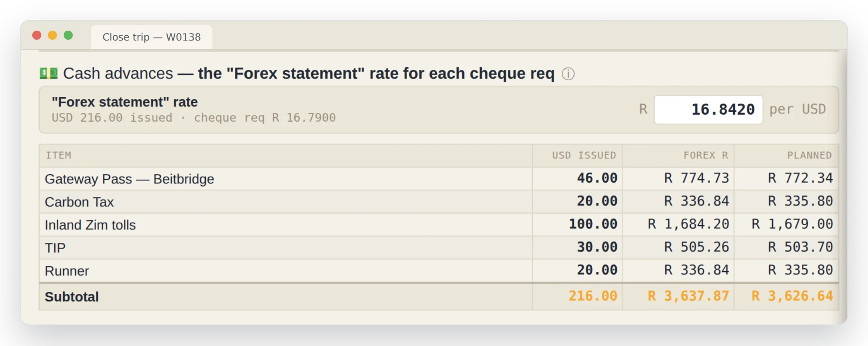The image size is (868, 346).
Task: Click the yellow minimize window button
Action: 52,35
